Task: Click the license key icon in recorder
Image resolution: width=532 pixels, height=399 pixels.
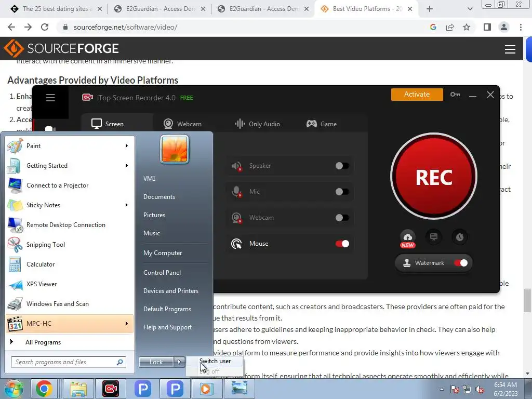Action: click(455, 95)
